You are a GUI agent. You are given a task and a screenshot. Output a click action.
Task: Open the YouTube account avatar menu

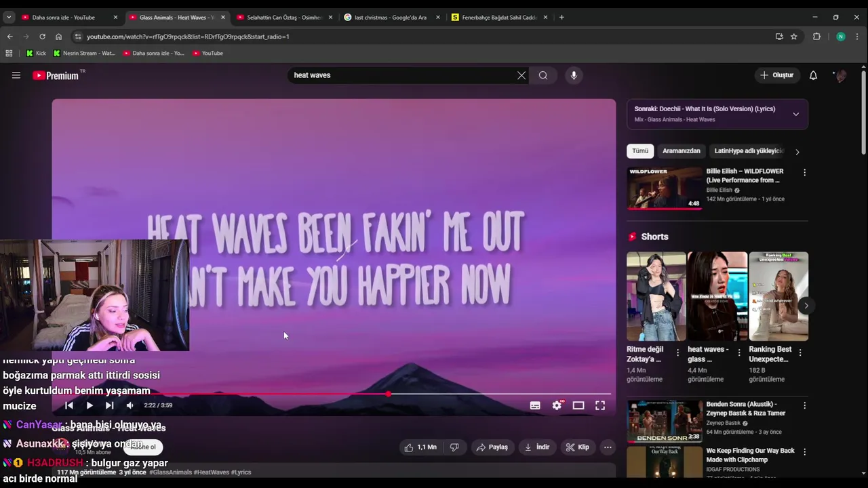tap(841, 75)
